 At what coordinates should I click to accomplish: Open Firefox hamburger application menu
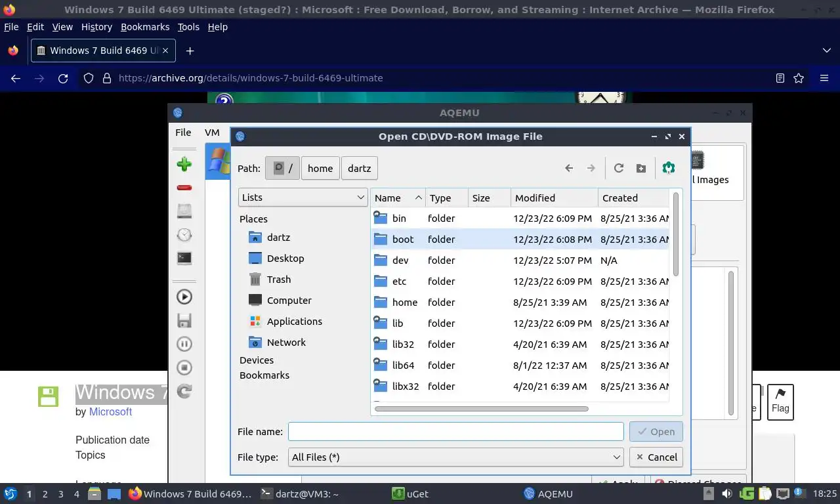pyautogui.click(x=824, y=78)
